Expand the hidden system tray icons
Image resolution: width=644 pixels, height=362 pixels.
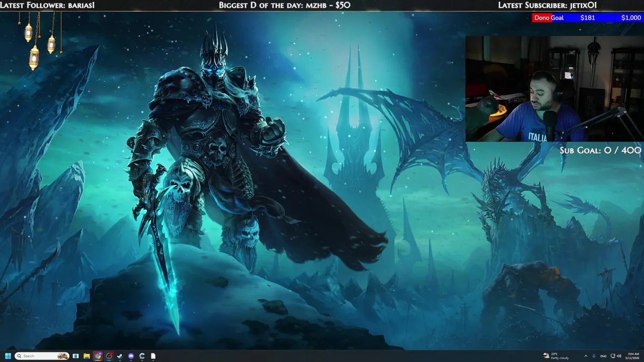(586, 356)
